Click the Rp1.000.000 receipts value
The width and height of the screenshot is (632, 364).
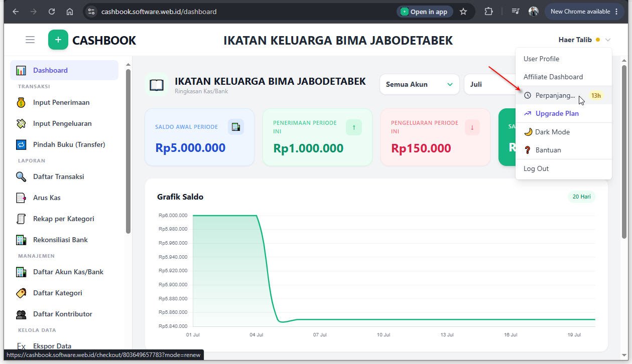pyautogui.click(x=308, y=148)
